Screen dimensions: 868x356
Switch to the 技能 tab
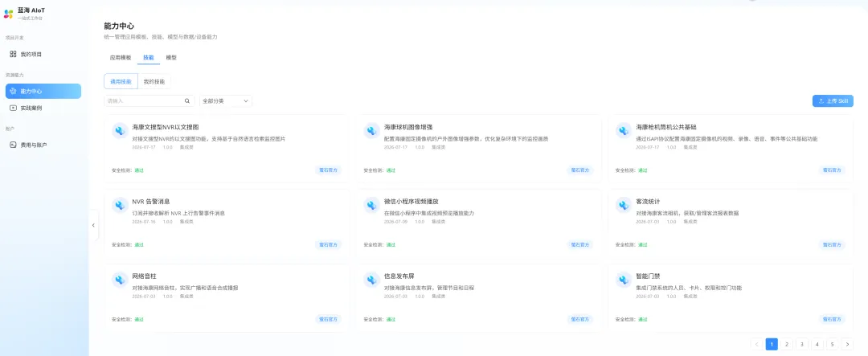coord(149,57)
